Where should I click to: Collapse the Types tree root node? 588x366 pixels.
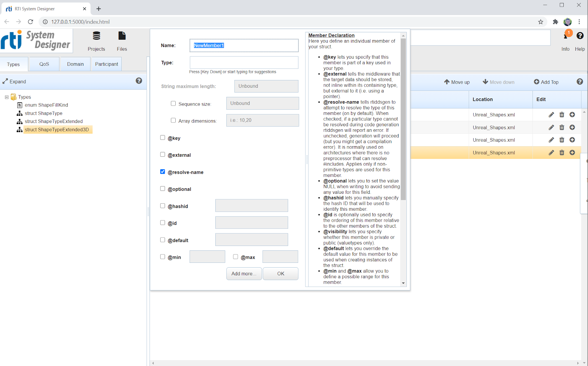(7, 97)
